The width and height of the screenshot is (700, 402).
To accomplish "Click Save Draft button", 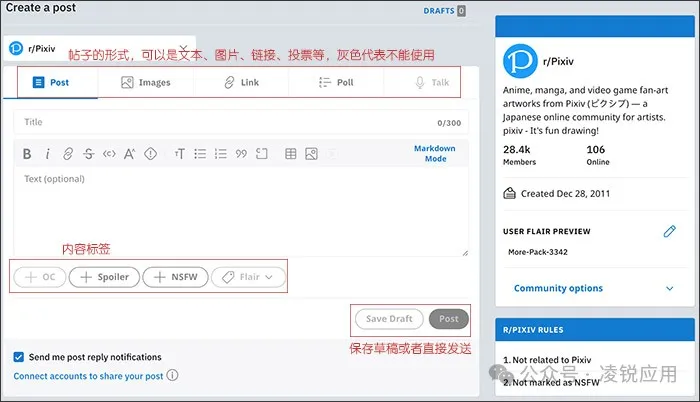I will [x=389, y=319].
